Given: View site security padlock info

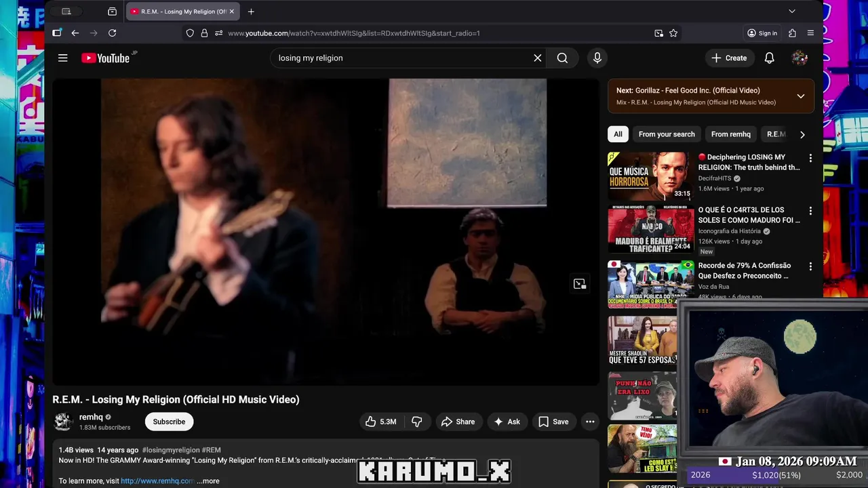Looking at the screenshot, I should click(x=204, y=33).
